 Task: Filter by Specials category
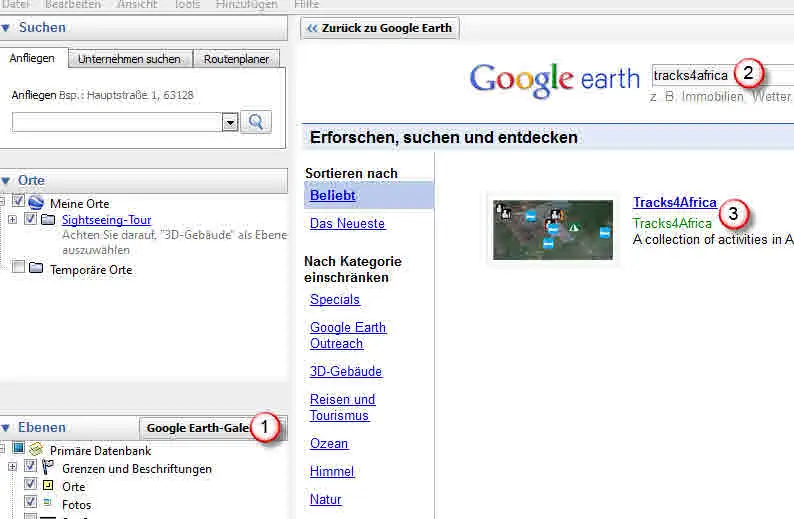(x=335, y=299)
